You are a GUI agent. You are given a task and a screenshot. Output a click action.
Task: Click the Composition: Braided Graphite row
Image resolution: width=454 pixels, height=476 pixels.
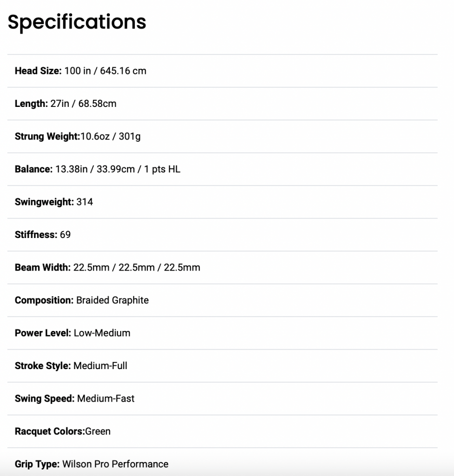pos(222,301)
